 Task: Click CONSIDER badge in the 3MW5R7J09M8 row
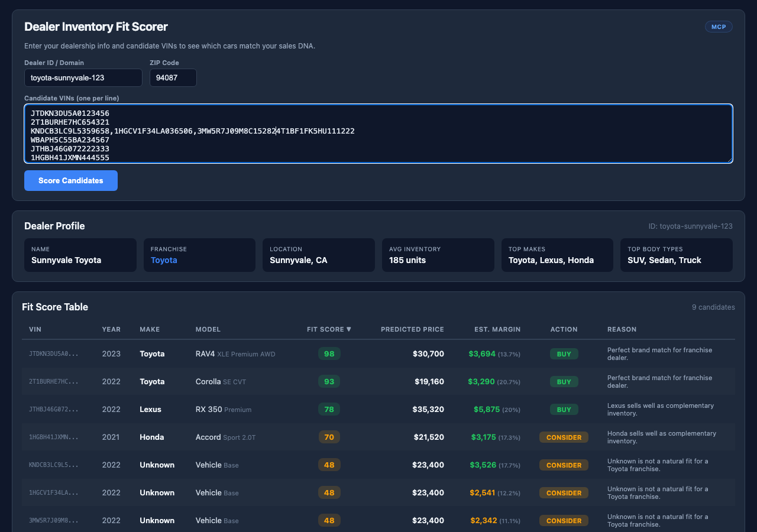[x=564, y=521]
